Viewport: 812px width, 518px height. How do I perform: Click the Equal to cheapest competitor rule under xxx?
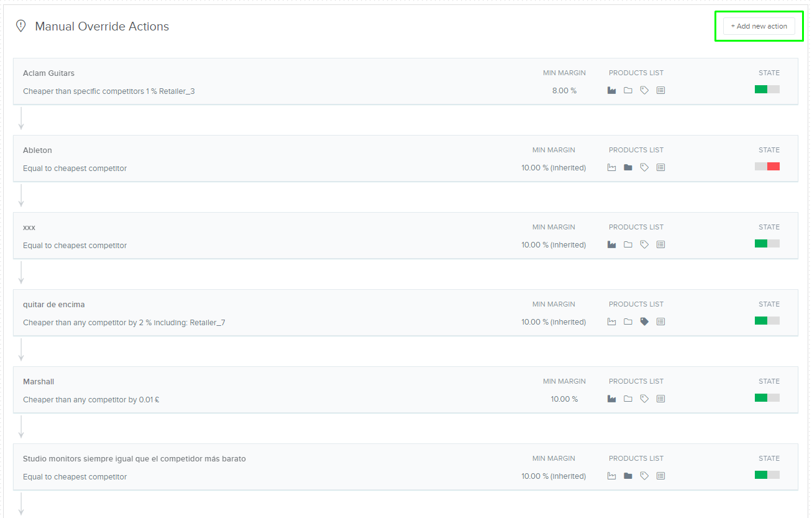click(75, 246)
